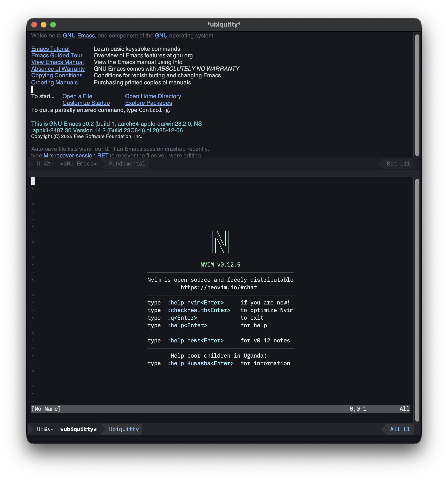
Task: Click Open Home Directory link
Action: (x=153, y=96)
